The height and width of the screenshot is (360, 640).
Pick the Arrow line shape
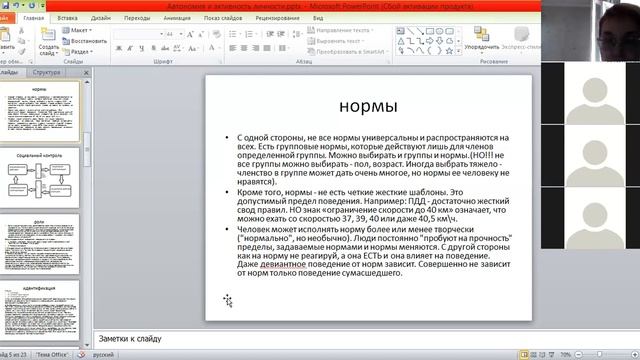[420, 31]
